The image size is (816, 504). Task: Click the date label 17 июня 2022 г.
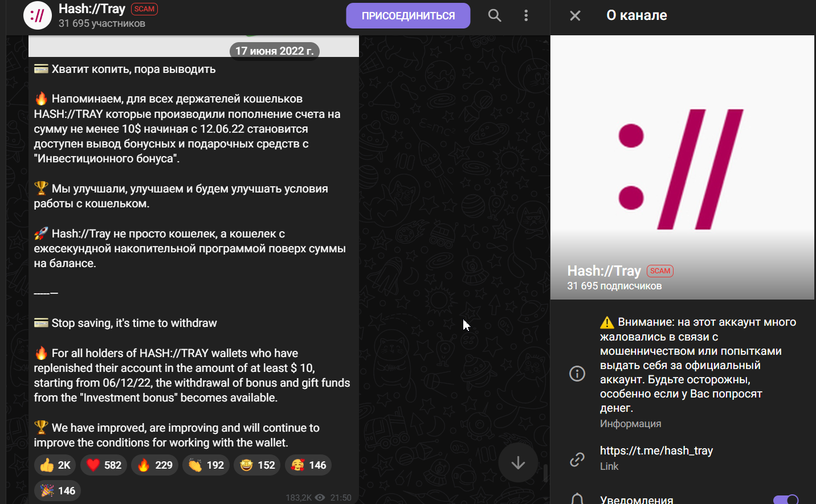(275, 51)
